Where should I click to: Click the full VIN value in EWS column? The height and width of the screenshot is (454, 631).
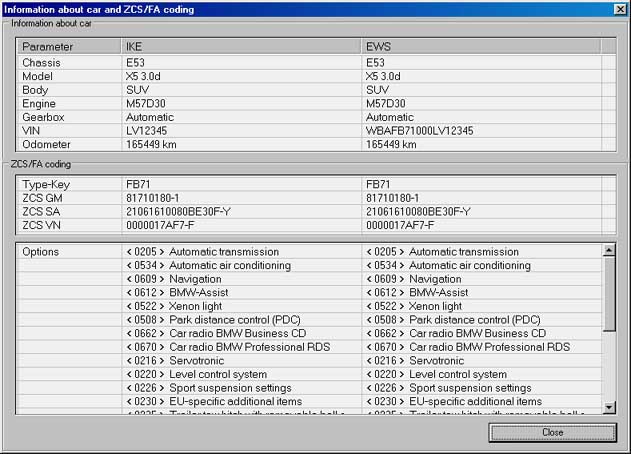[420, 131]
